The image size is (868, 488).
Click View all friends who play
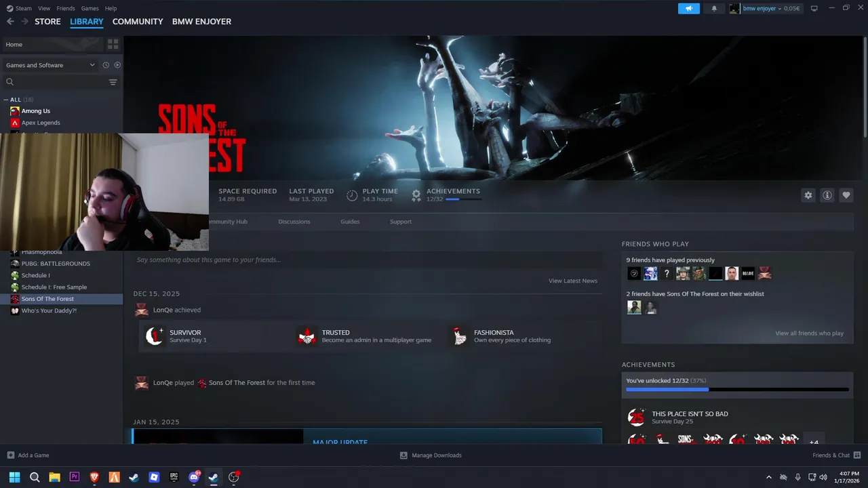tap(810, 333)
